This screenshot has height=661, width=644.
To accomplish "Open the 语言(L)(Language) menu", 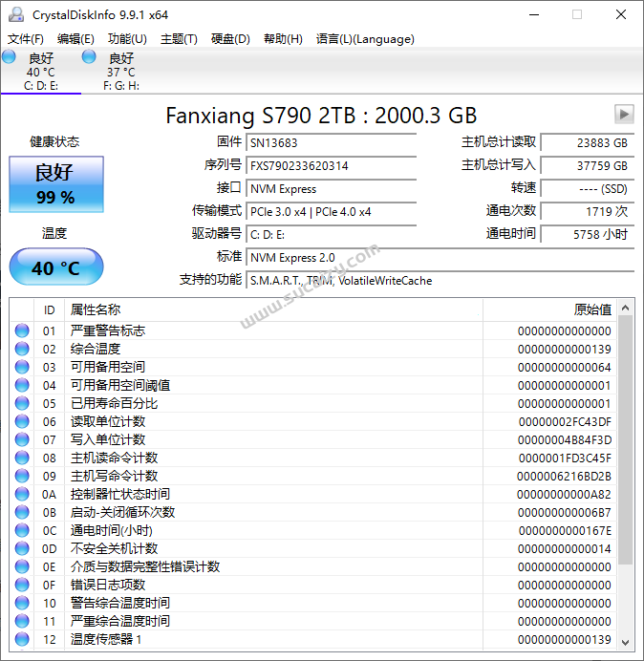I will (365, 39).
